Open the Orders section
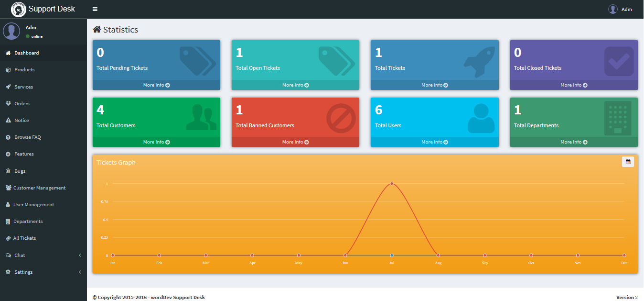The width and height of the screenshot is (644, 301). [21, 103]
